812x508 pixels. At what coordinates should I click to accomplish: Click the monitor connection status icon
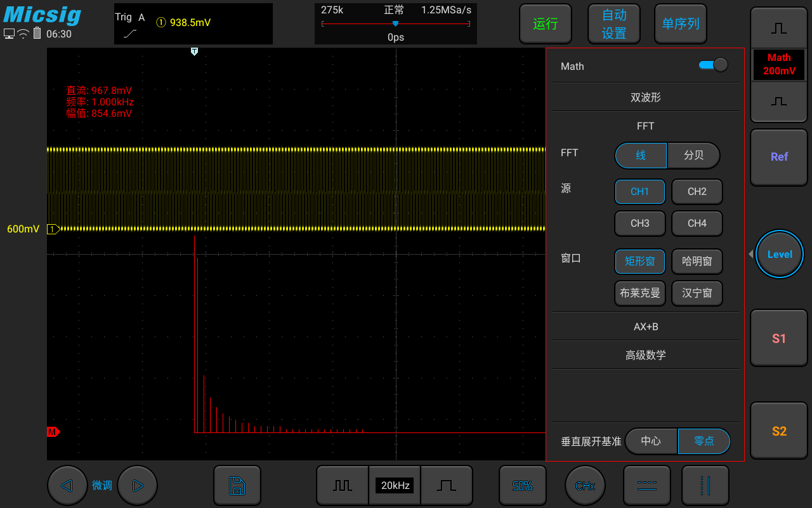(9, 34)
